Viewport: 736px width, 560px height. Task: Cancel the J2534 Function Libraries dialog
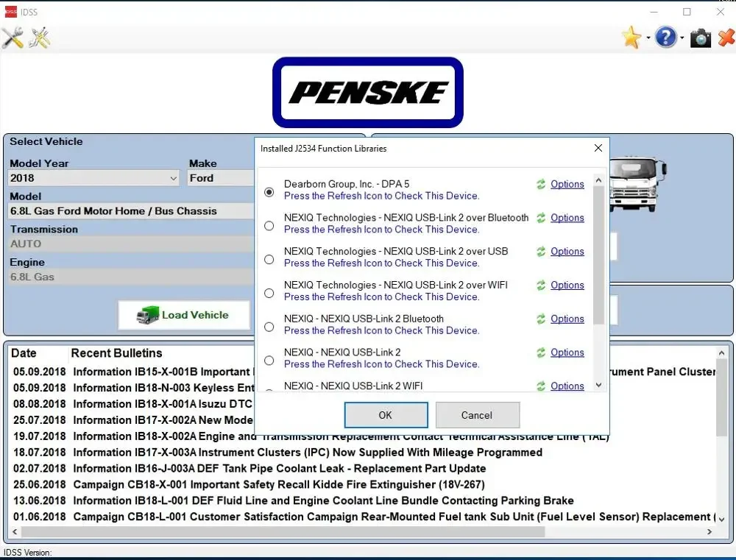(x=478, y=415)
